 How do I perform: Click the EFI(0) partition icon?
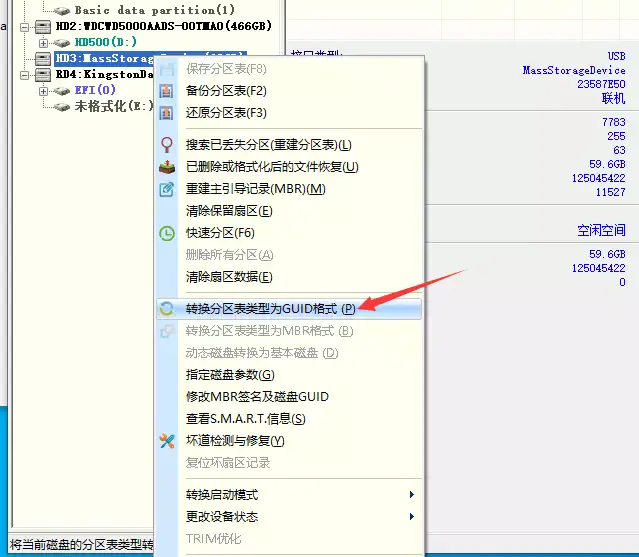pos(62,91)
